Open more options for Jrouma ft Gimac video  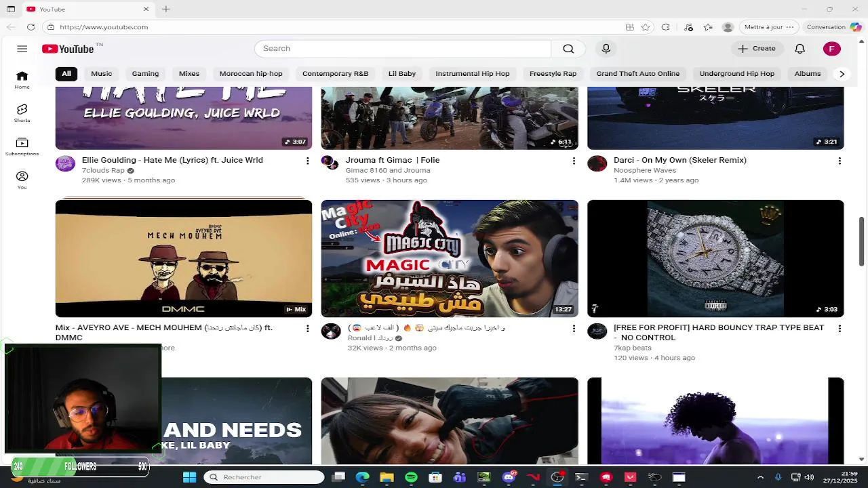(574, 161)
